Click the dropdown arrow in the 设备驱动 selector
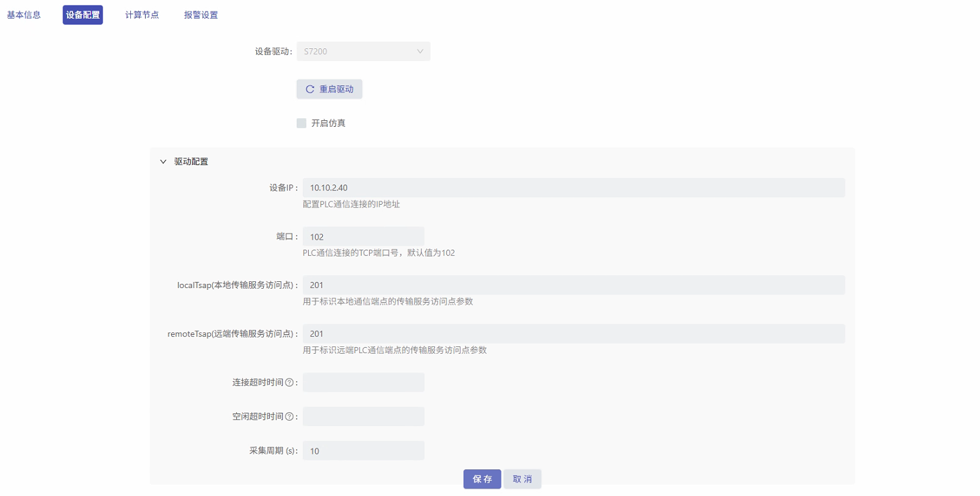Screen dimensions: 980x496 click(420, 51)
